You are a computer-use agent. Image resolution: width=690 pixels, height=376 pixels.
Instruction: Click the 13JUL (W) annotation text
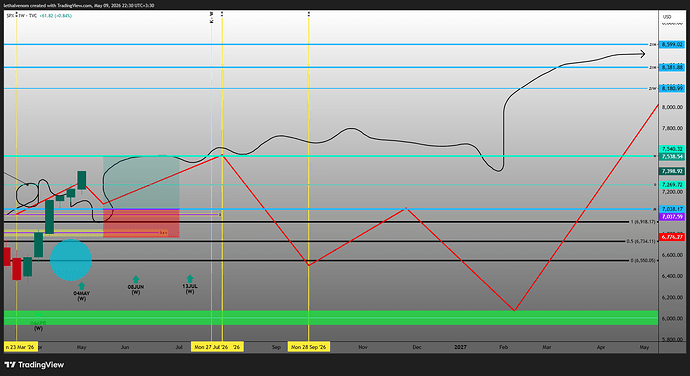[x=190, y=288]
